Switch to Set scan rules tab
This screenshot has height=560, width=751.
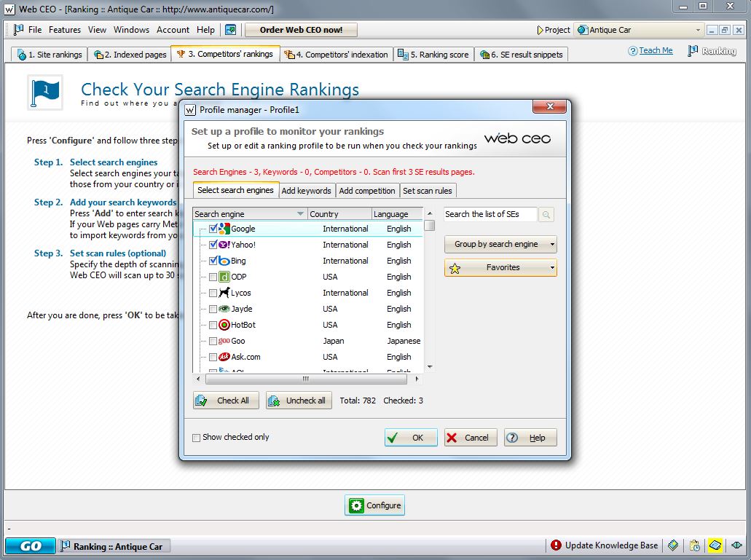coord(428,191)
